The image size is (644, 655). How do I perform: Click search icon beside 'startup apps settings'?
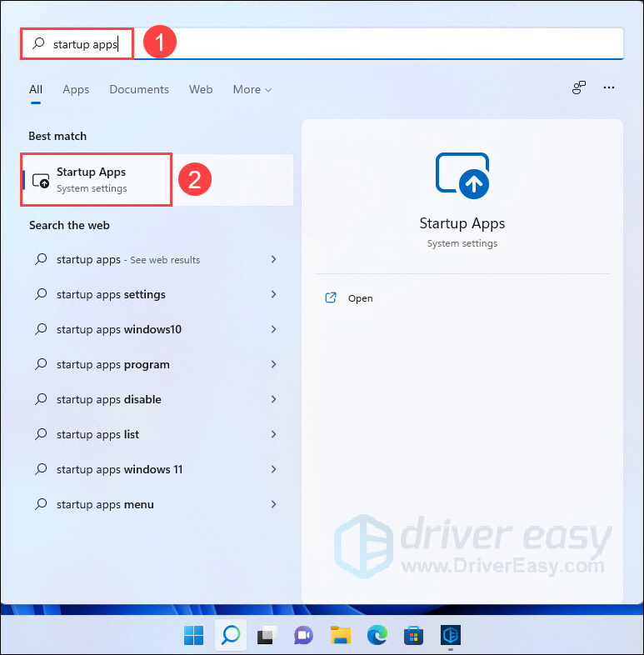41,294
